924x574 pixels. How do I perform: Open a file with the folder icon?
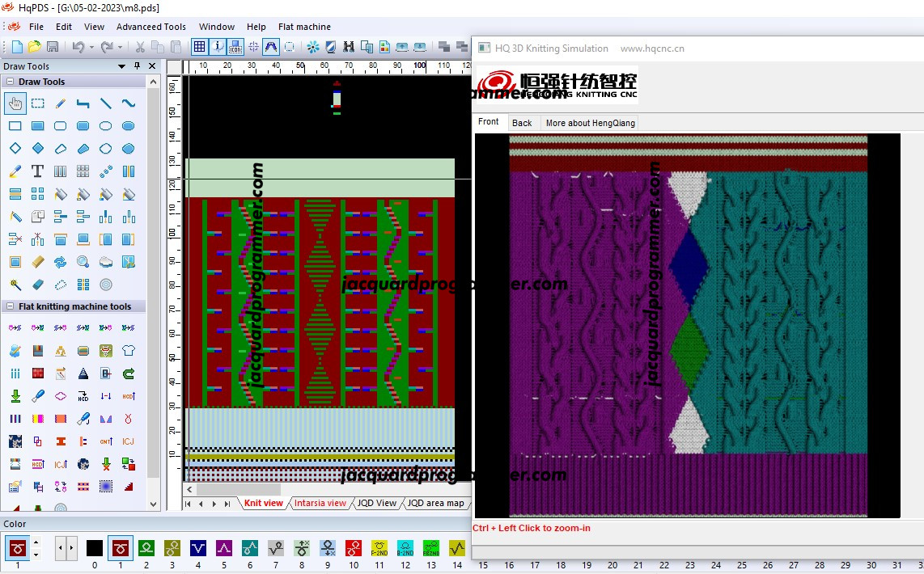pyautogui.click(x=35, y=47)
